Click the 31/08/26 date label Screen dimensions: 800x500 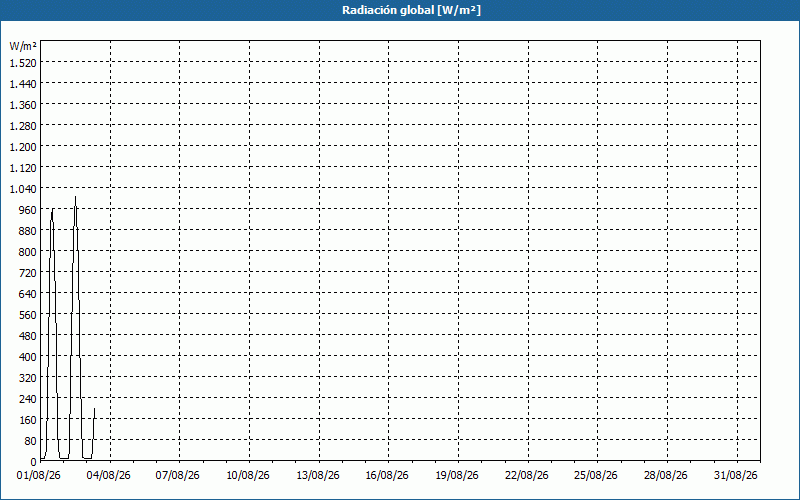click(736, 476)
